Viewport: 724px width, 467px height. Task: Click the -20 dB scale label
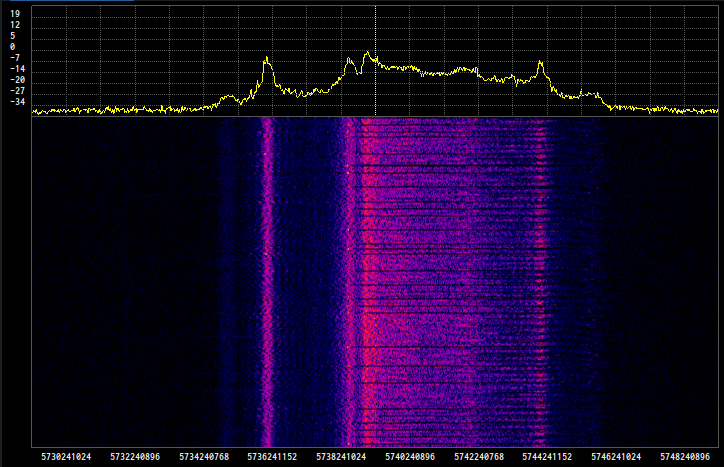click(18, 80)
